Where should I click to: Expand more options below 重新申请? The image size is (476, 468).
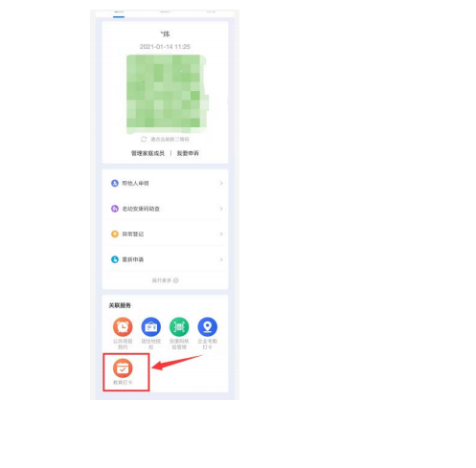(x=165, y=280)
